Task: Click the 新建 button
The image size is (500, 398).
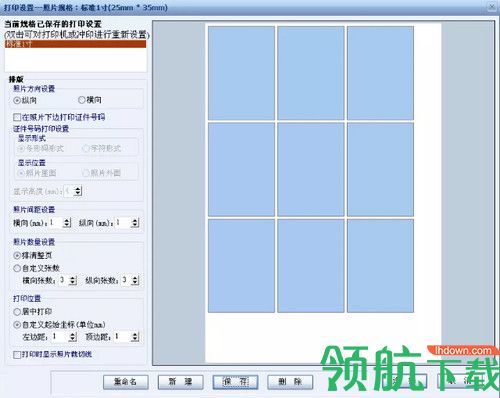Action: click(x=180, y=382)
